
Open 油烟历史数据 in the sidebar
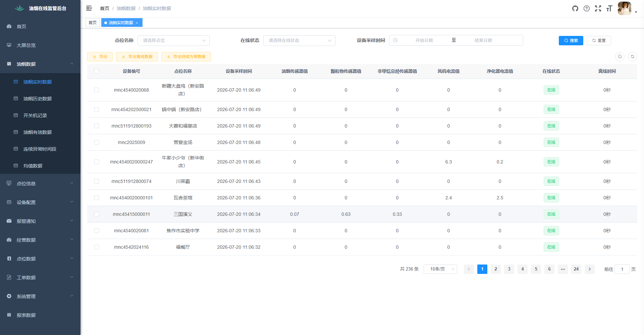coord(40,99)
